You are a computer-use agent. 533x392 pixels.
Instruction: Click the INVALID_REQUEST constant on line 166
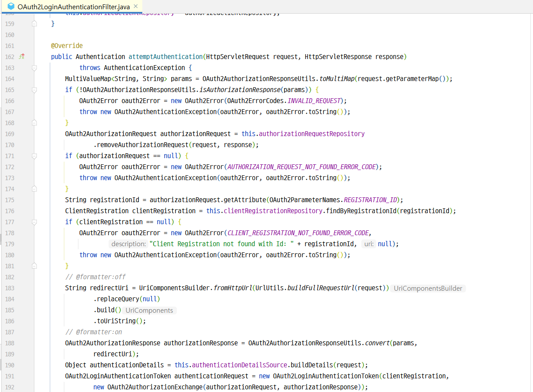(x=314, y=101)
